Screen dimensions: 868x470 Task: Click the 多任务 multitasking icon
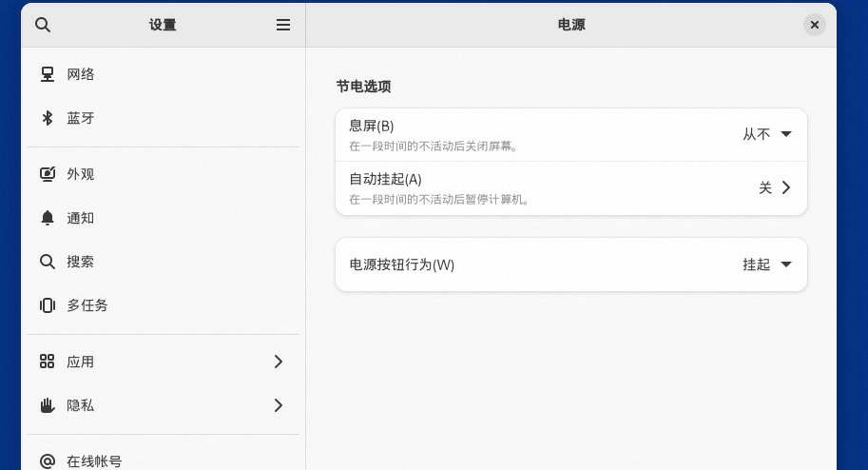[48, 305]
